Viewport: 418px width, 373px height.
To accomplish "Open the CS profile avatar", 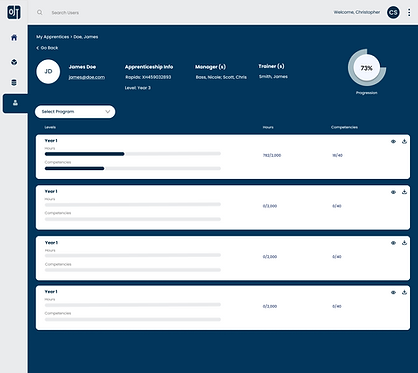I will 393,13.
